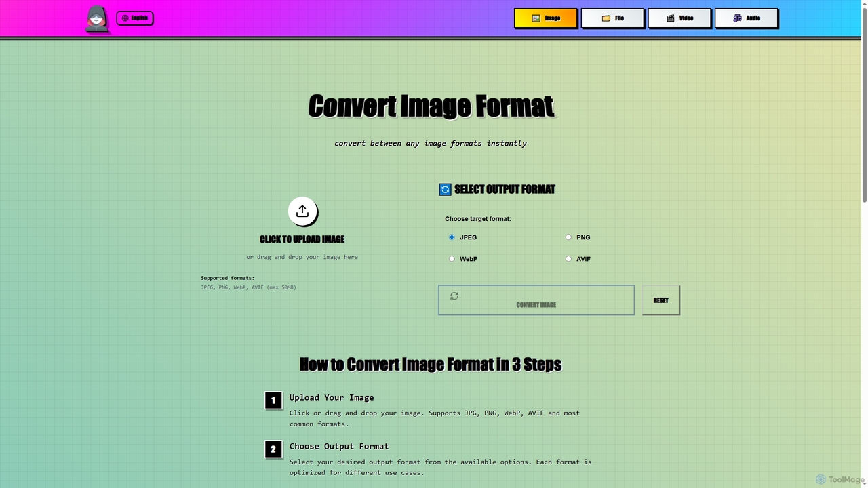868x488 pixels.
Task: Open the English language selector
Action: click(134, 18)
